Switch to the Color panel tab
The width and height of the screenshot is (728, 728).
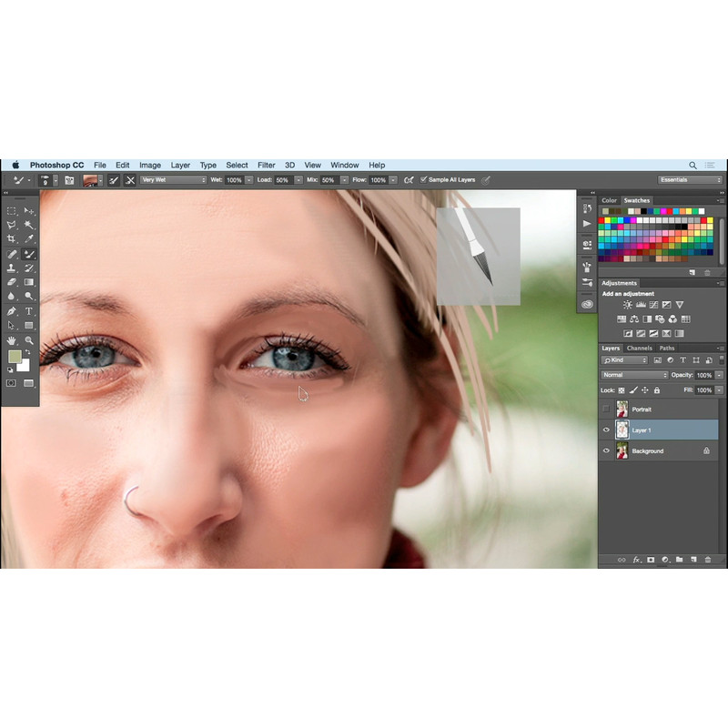coord(609,200)
